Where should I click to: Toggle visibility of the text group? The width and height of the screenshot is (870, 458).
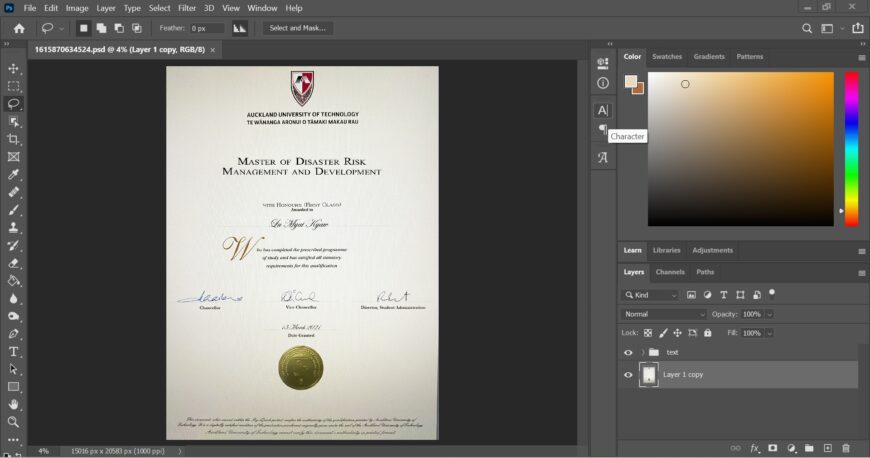pyautogui.click(x=628, y=353)
